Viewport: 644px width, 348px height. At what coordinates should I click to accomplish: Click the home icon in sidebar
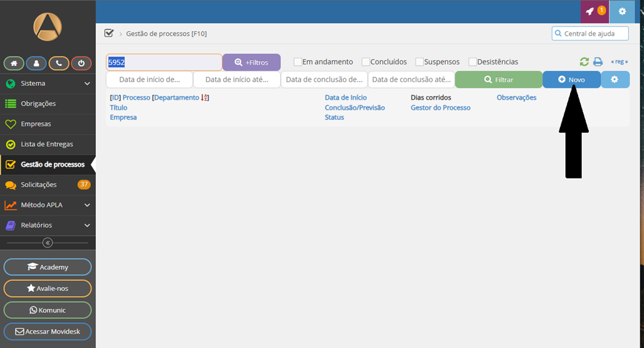(x=14, y=63)
